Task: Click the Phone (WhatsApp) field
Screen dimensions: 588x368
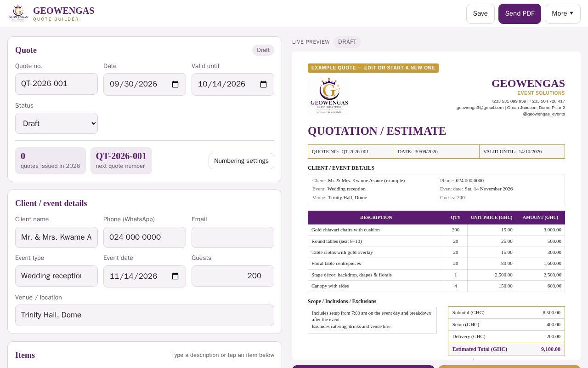Action: tap(145, 237)
